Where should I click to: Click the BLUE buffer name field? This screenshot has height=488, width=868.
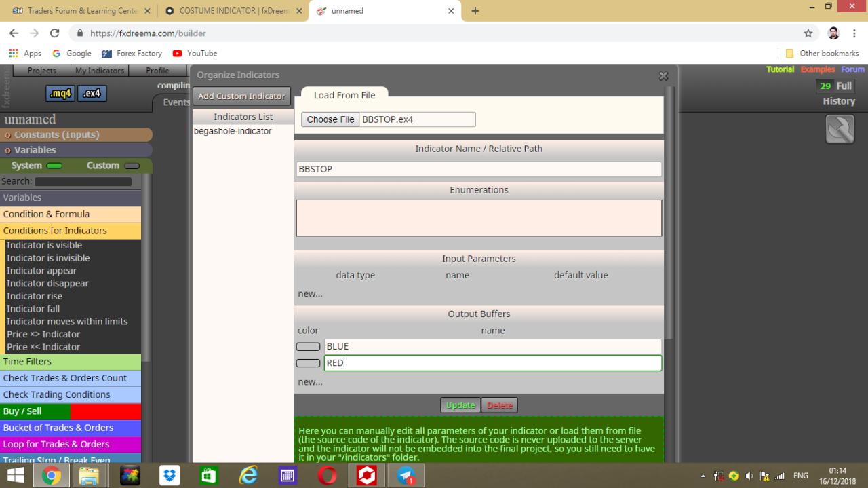pos(493,346)
